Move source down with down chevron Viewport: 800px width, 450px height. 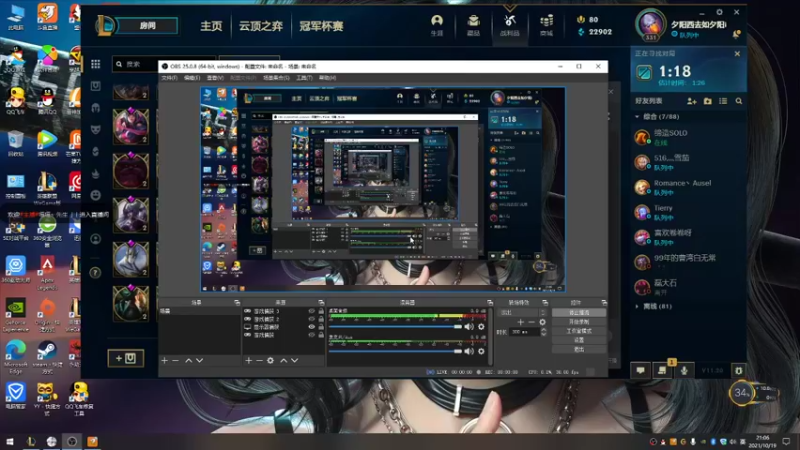[294, 360]
